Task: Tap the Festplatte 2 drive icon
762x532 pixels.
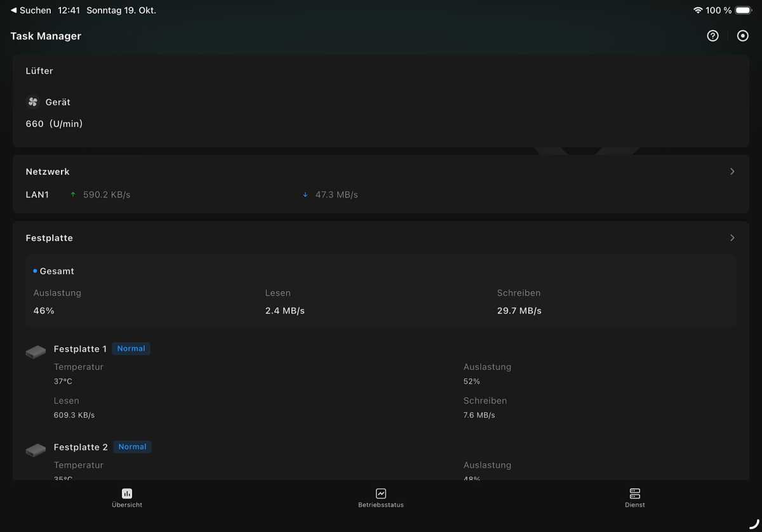Action: click(36, 450)
